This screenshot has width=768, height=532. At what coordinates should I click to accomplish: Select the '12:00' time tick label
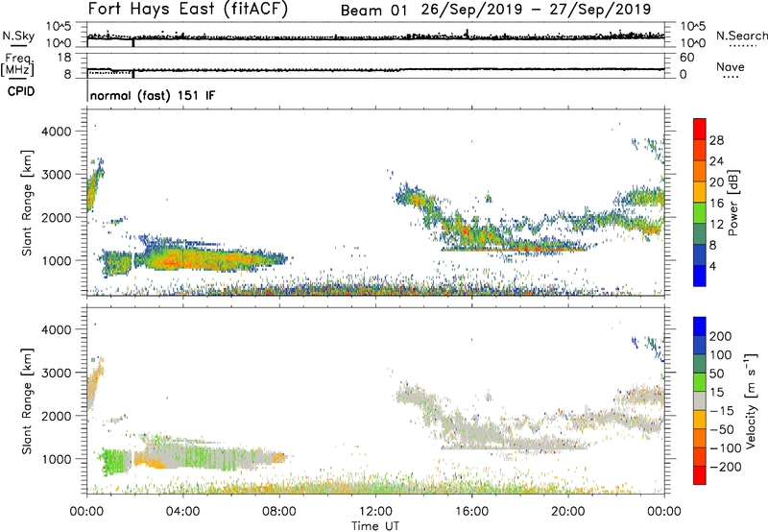375,512
